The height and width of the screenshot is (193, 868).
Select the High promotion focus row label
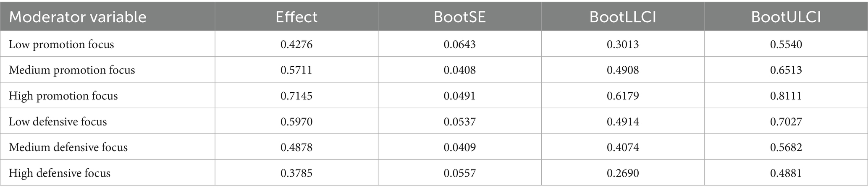pos(63,96)
